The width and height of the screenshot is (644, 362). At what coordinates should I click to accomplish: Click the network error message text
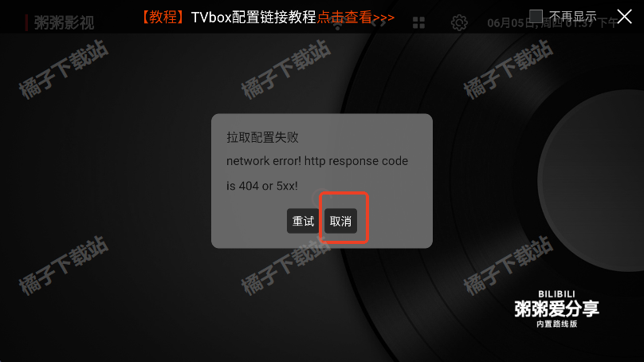pyautogui.click(x=317, y=173)
